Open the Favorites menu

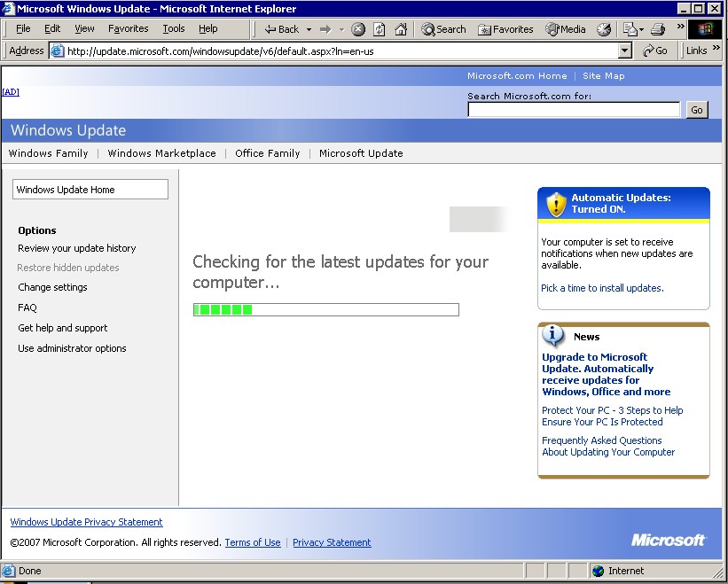click(129, 28)
